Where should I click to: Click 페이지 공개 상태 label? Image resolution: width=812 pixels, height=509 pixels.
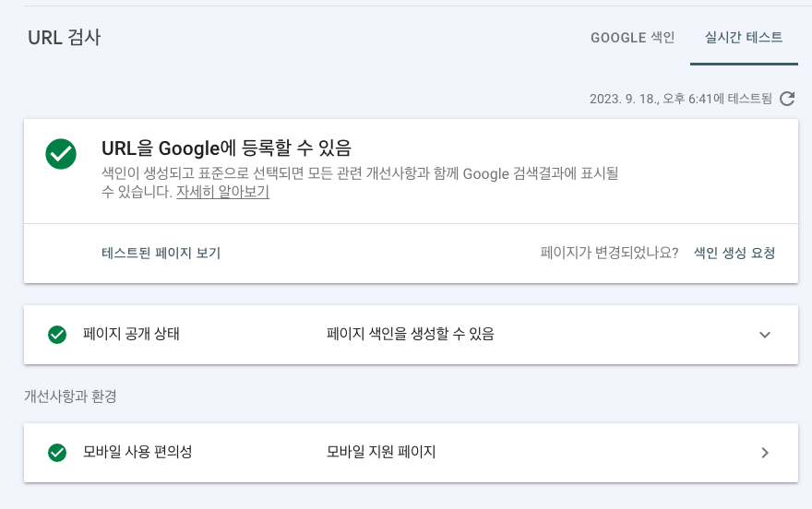tap(131, 334)
